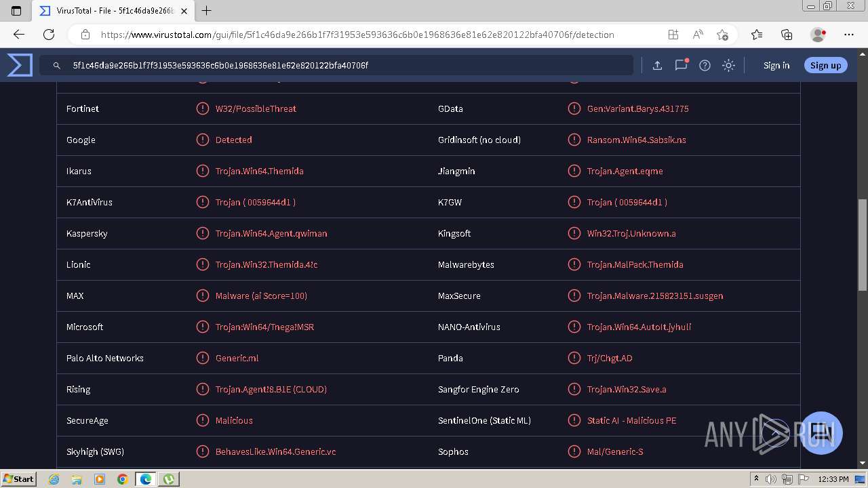Click the Sign up button
The image size is (868, 488).
pyautogui.click(x=825, y=65)
